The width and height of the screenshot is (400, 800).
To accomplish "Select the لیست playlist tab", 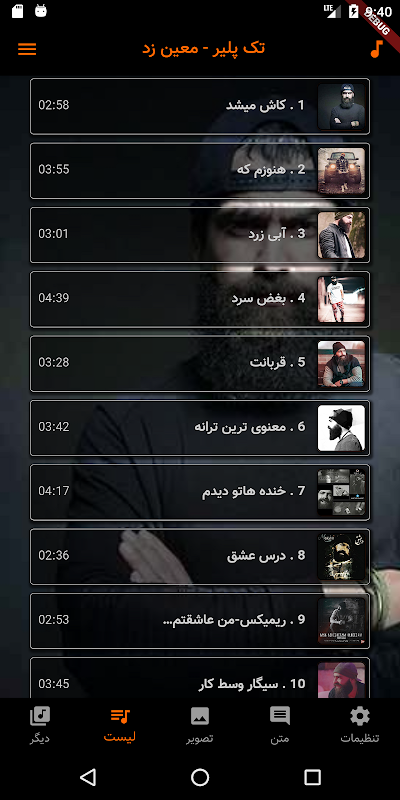I will [x=120, y=725].
